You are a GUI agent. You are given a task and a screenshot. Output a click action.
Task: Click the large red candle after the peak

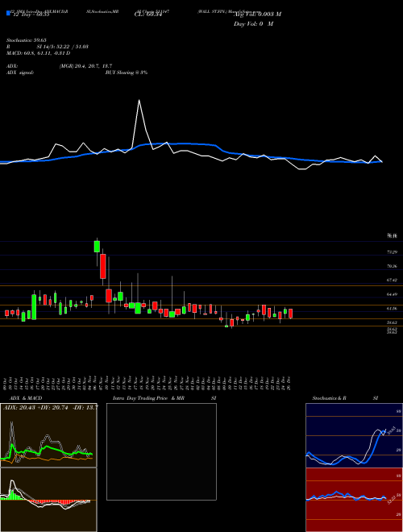(103, 266)
